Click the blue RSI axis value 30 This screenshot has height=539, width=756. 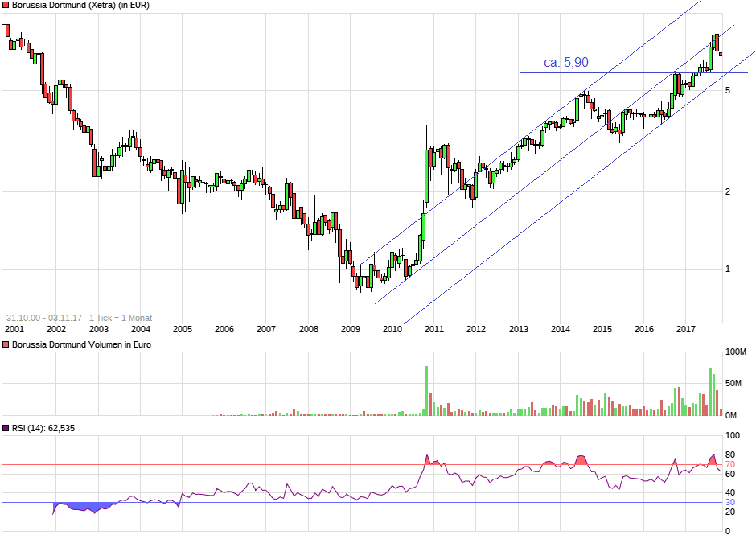[730, 502]
